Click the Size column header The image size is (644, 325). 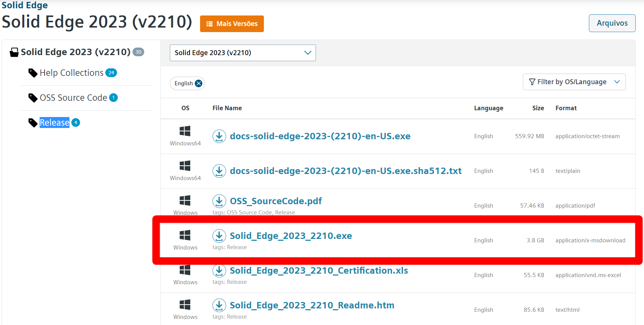538,108
